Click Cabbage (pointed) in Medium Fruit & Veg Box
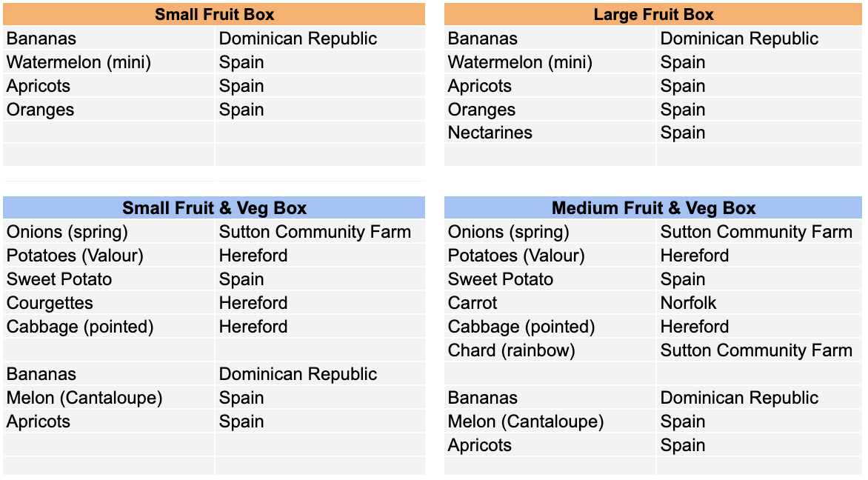The image size is (868, 480). 550,327
